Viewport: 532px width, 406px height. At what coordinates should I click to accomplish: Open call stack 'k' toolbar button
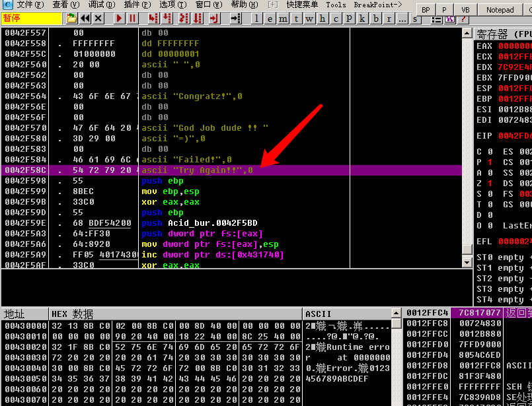point(362,18)
